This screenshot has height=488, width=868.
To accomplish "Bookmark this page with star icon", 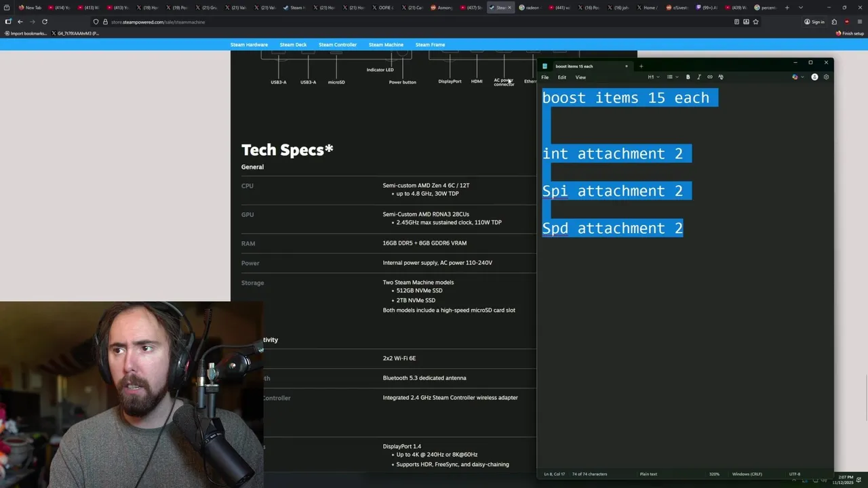I will (755, 22).
